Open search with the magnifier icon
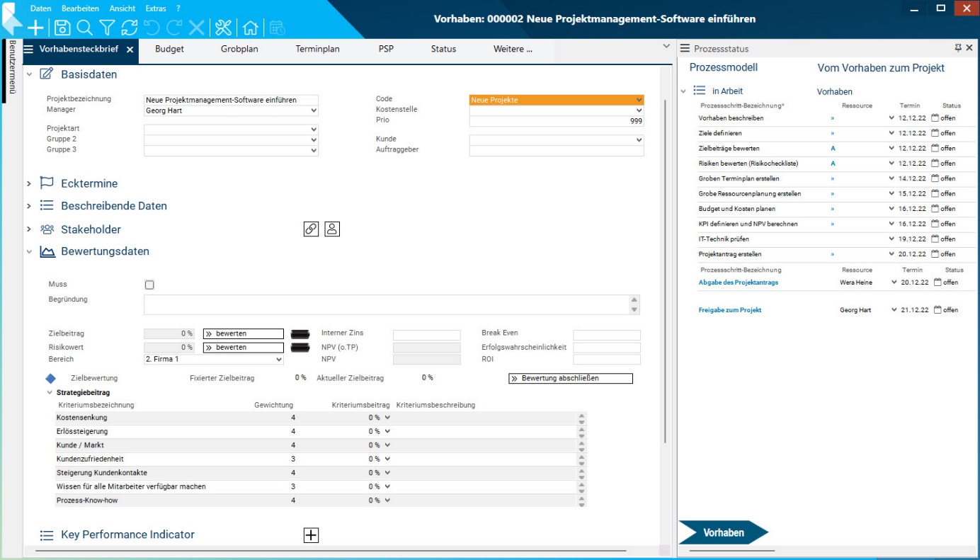Viewport: 980px width, 560px height. (x=84, y=28)
